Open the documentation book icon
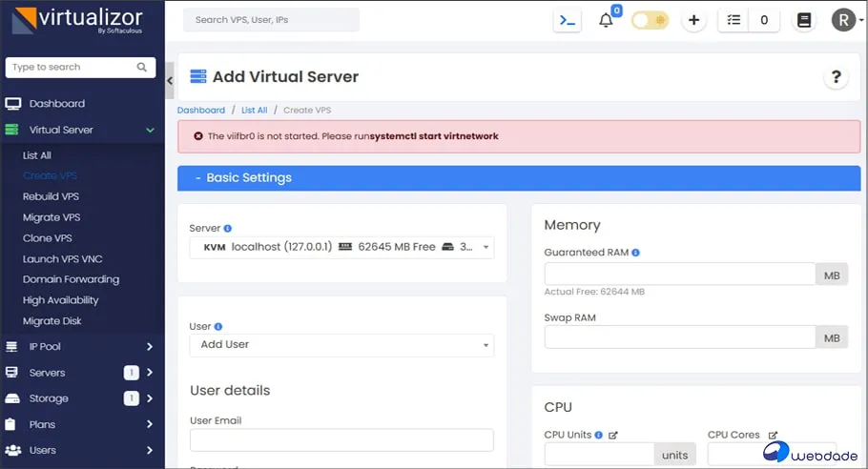Image resolution: width=868 pixels, height=469 pixels. coord(804,20)
